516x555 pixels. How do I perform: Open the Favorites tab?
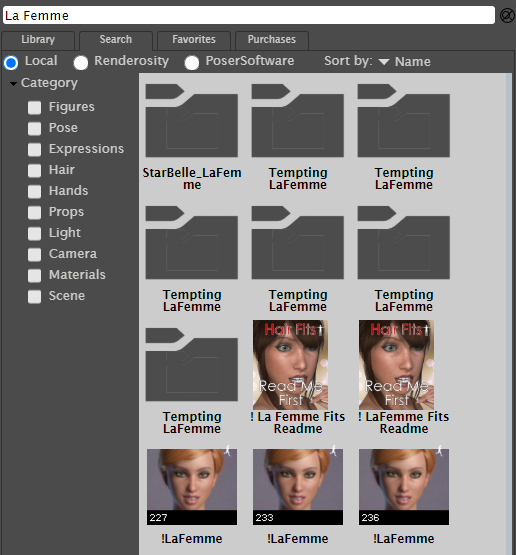(194, 40)
